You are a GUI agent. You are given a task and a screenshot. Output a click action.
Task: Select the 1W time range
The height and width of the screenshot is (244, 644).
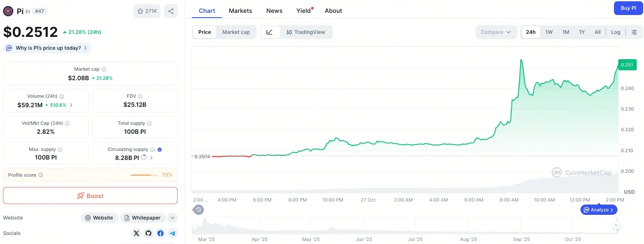[549, 32]
